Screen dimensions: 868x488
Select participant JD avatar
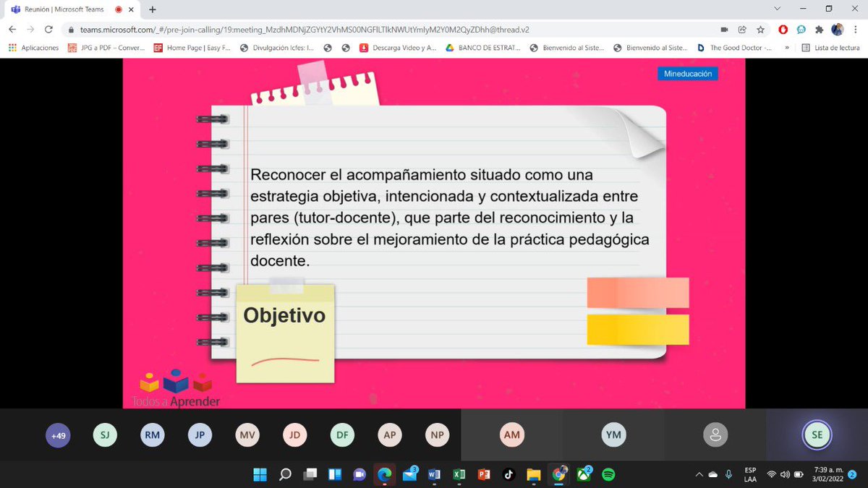point(295,435)
